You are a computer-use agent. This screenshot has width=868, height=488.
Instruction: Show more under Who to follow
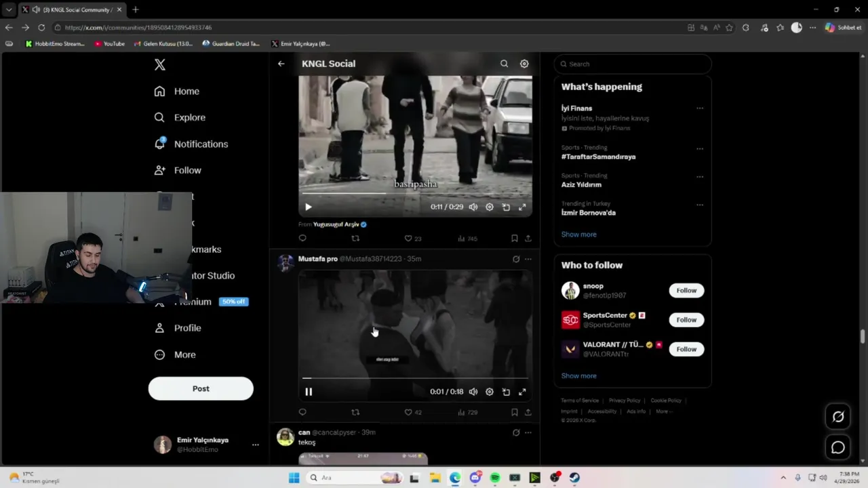[x=579, y=375]
